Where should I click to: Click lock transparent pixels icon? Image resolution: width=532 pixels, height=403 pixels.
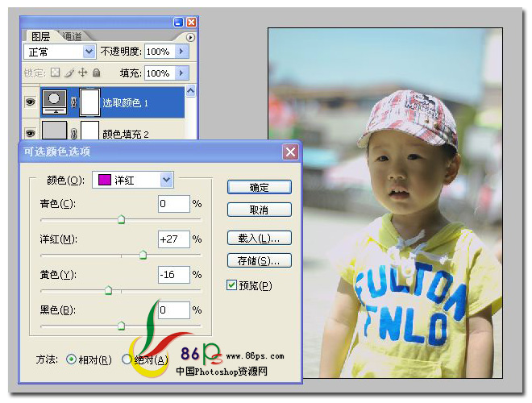55,73
